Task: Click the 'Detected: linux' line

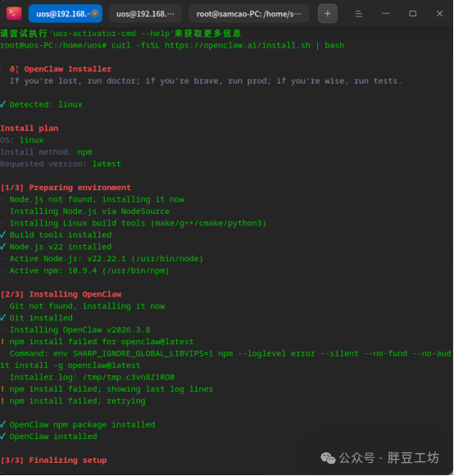Action: click(41, 104)
